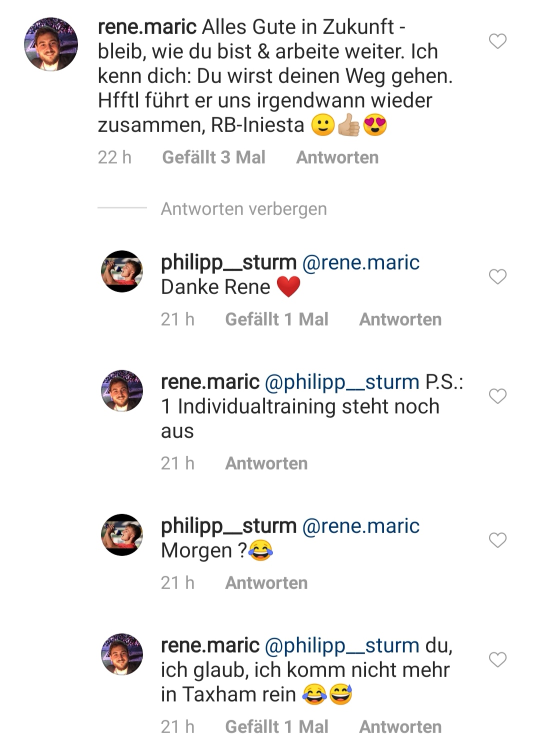View "Gefällt 1 Mal" under Danke Rene
The height and width of the screenshot is (756, 540).
coord(277,319)
